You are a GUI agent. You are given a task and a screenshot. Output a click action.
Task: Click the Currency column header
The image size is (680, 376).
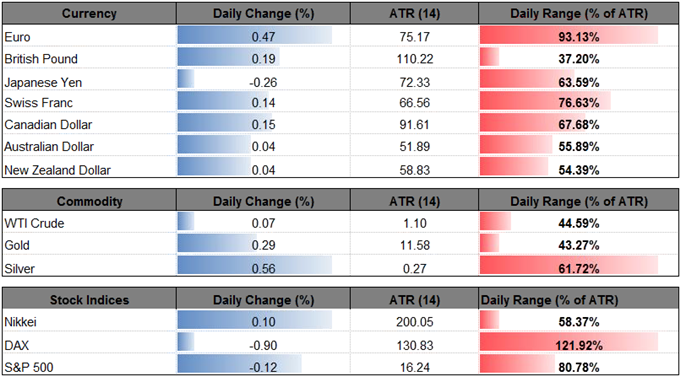coord(89,14)
